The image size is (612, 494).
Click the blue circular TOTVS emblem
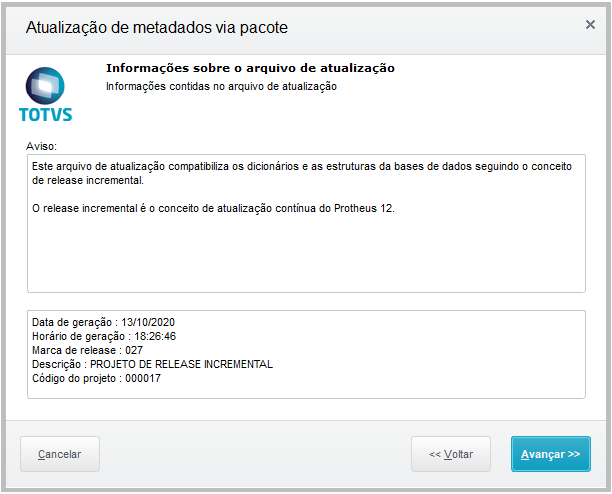pos(45,86)
